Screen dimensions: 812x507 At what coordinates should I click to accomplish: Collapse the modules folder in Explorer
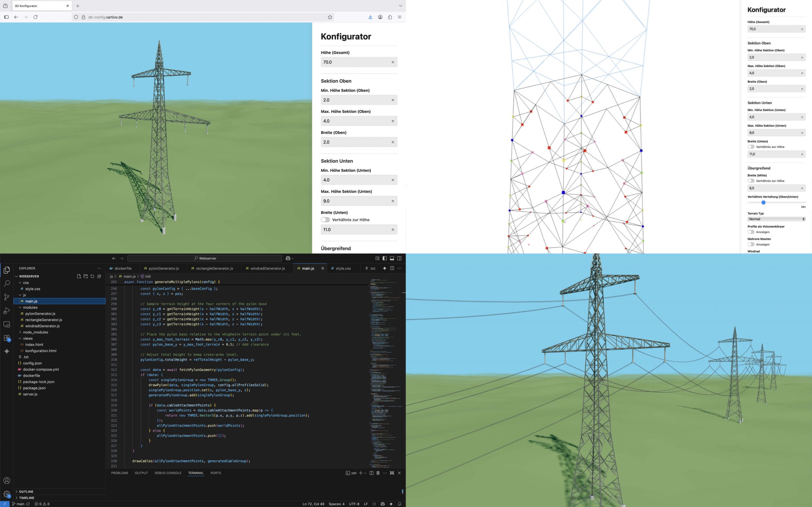point(30,307)
